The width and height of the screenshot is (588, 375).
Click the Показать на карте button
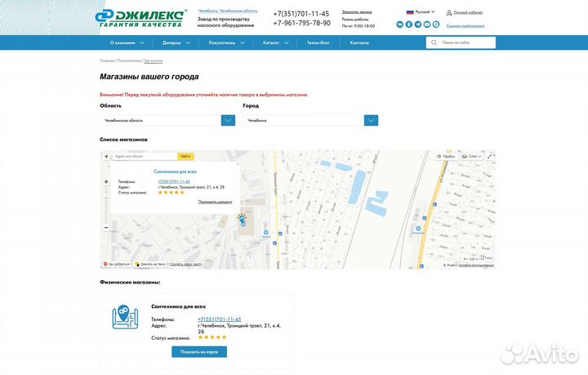[199, 351]
